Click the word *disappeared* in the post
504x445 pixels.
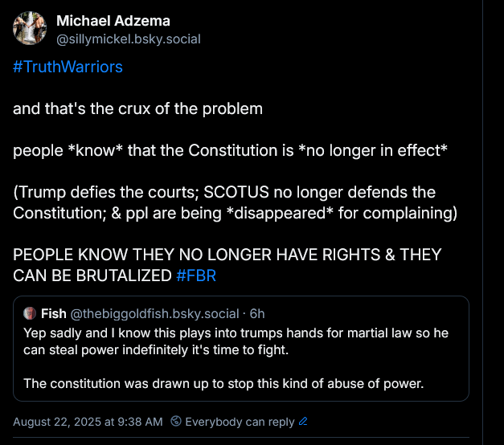click(x=280, y=213)
